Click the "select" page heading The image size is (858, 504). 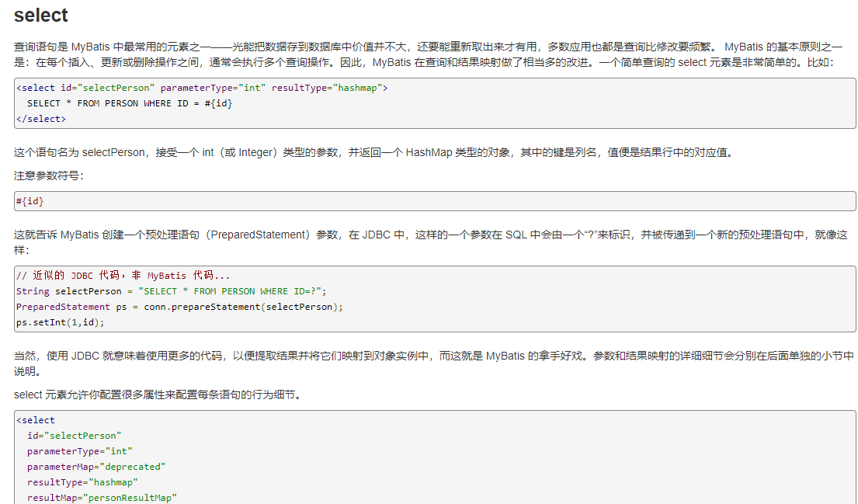coord(40,16)
